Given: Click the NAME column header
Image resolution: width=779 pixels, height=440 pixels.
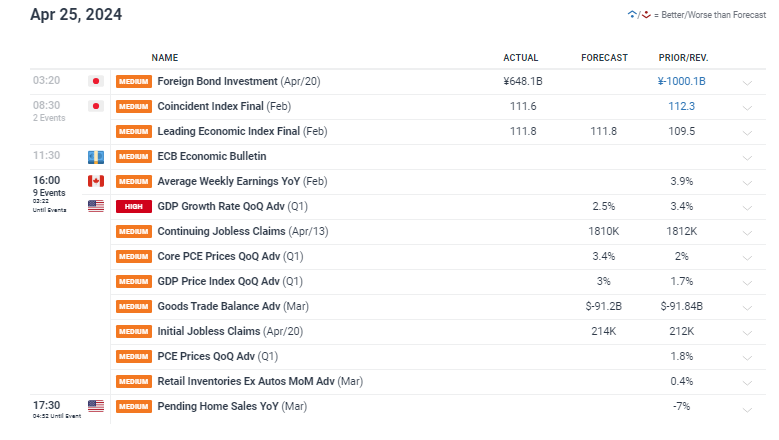Looking at the screenshot, I should pyautogui.click(x=164, y=58).
